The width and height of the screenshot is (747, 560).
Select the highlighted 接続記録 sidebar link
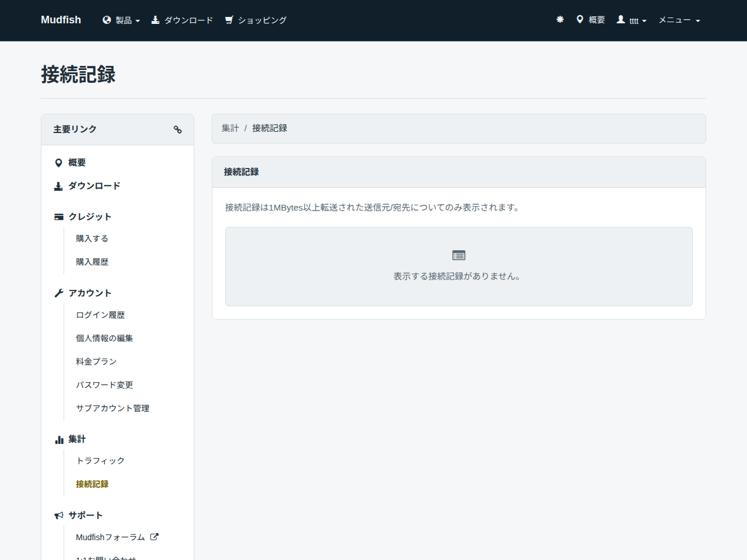pyautogui.click(x=92, y=484)
